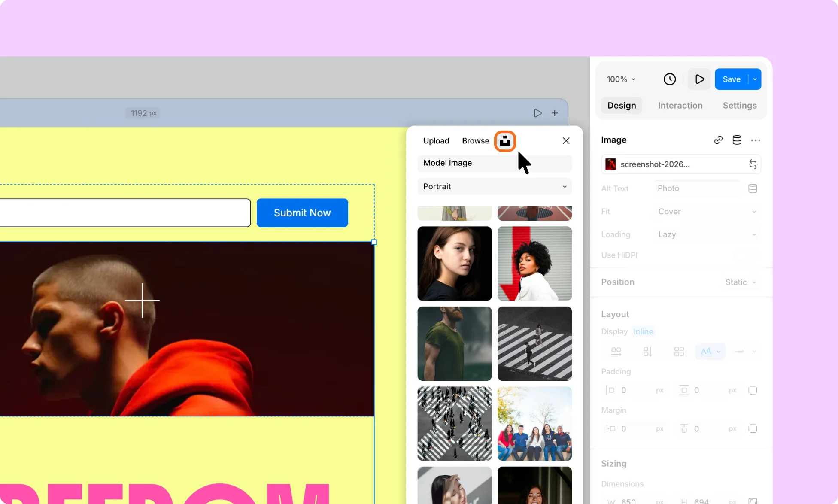
Task: Open the 100% zoom dropdown
Action: [x=621, y=79]
